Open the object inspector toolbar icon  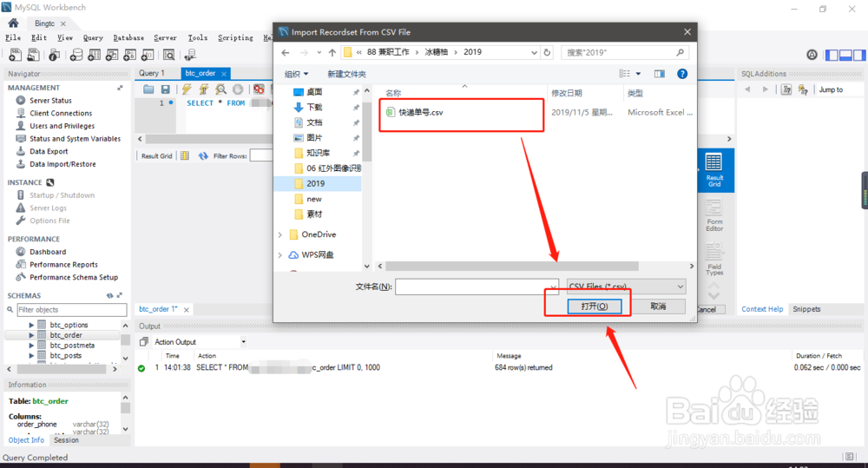pos(54,55)
